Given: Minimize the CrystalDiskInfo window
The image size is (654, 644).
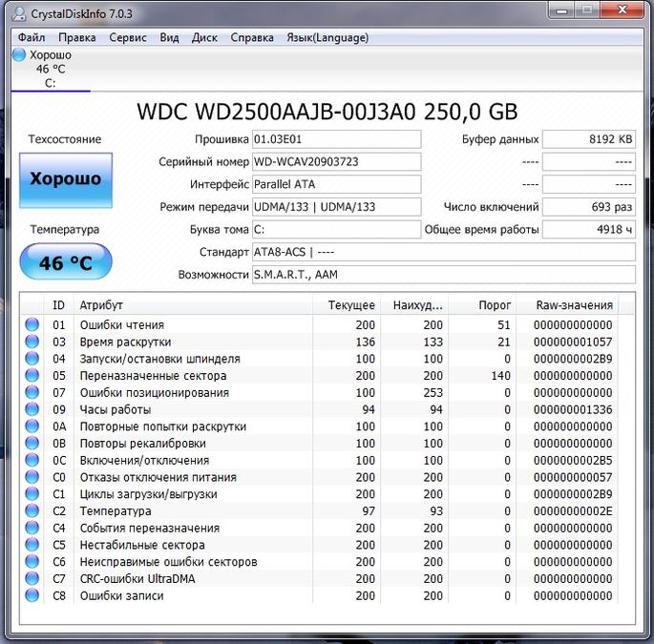Looking at the screenshot, I should tap(561, 10).
